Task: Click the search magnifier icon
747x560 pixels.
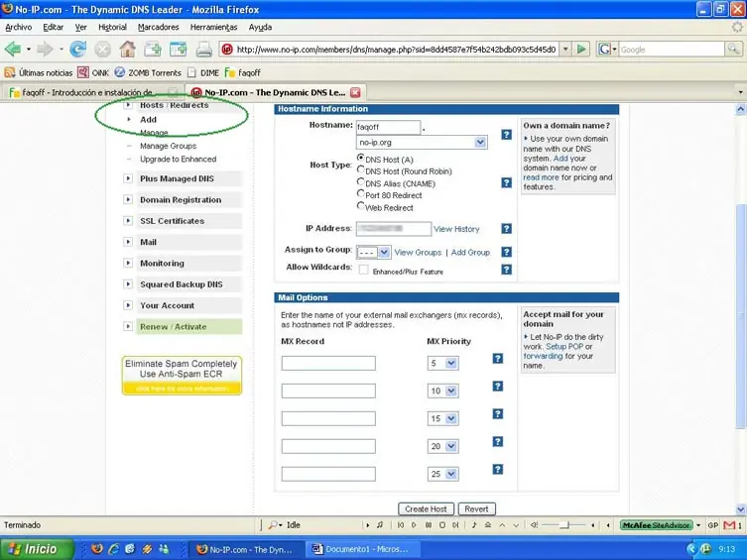Action: click(x=733, y=49)
